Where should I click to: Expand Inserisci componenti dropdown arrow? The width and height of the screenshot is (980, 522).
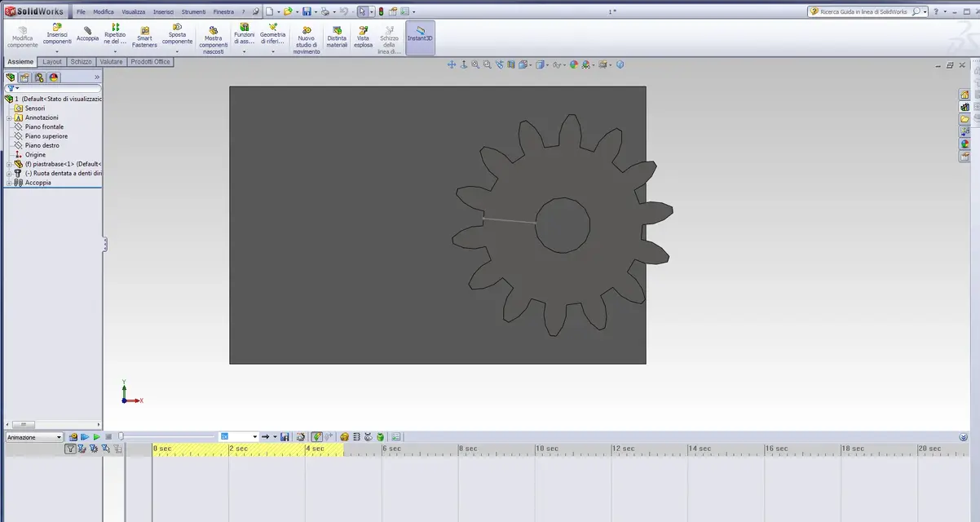tap(57, 51)
